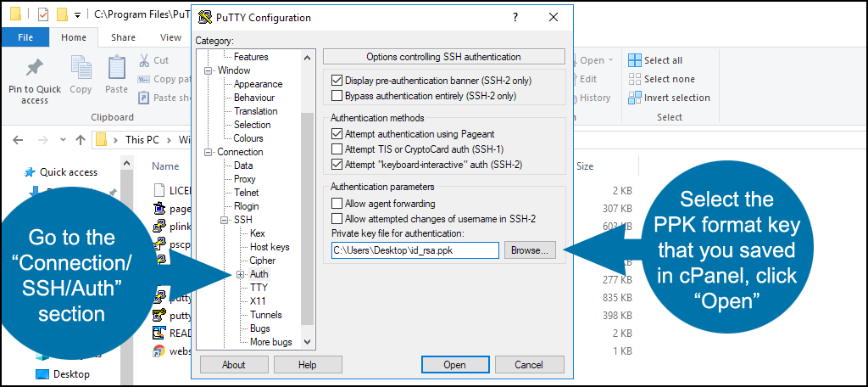868x387 pixels.
Task: Click the Quick access star icon
Action: pos(31,172)
